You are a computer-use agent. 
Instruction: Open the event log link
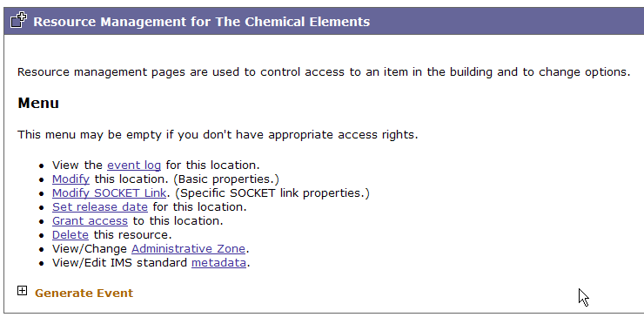(x=134, y=165)
